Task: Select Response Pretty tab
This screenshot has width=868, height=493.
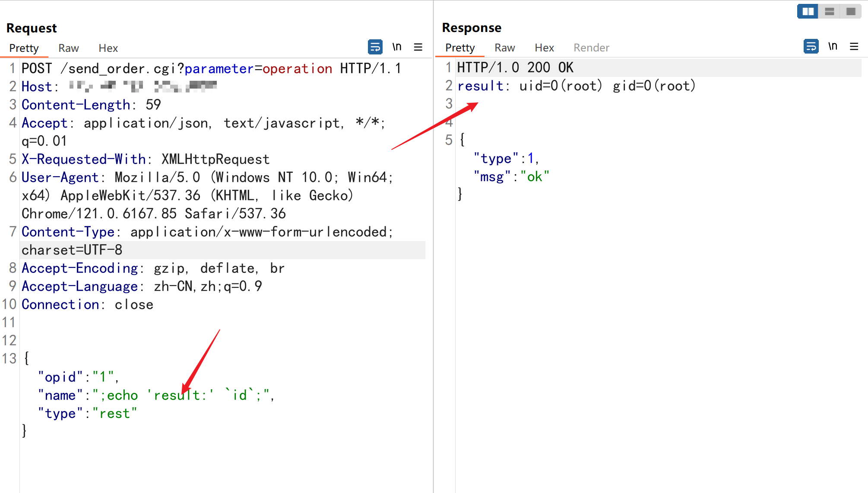Action: pyautogui.click(x=460, y=48)
